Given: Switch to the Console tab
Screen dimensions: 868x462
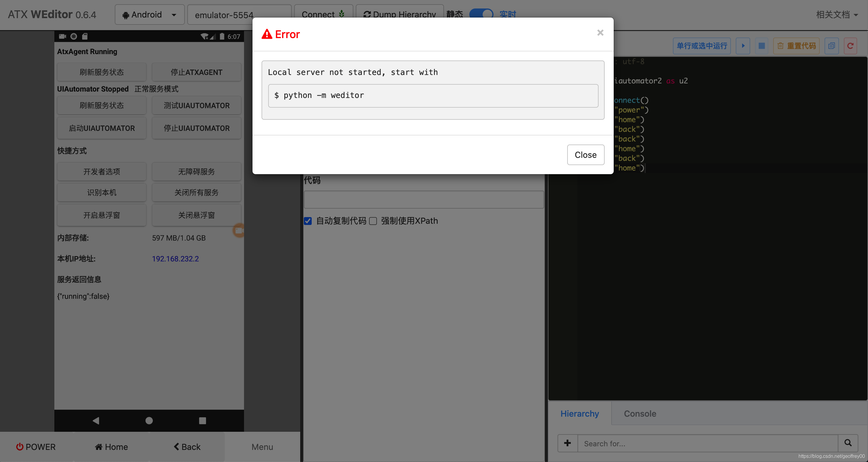Looking at the screenshot, I should [x=640, y=413].
